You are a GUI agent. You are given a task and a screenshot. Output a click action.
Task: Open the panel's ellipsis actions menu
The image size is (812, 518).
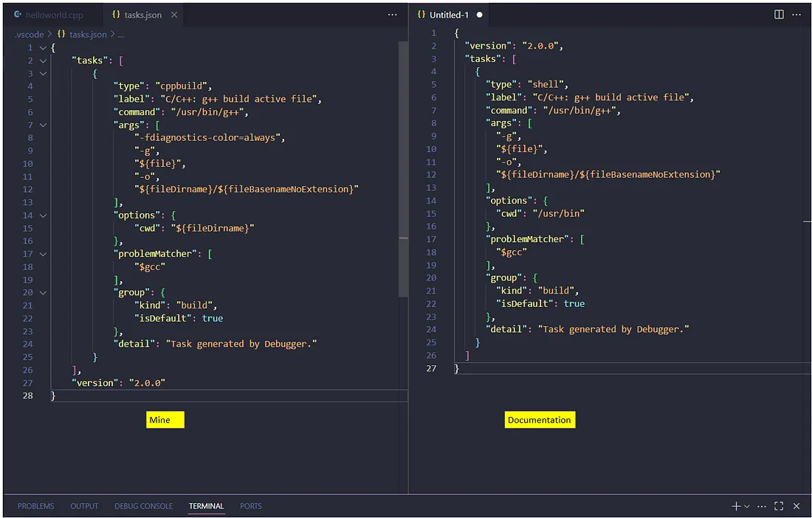click(x=762, y=506)
